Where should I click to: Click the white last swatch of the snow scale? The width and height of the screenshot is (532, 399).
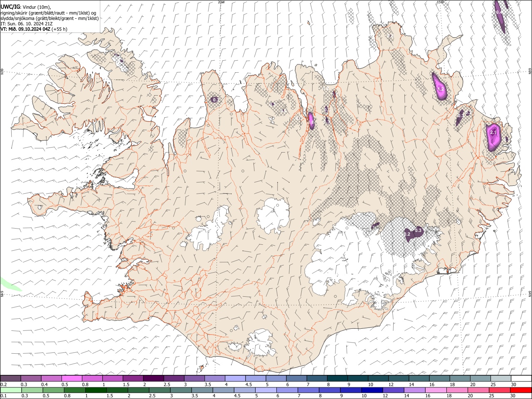(x=520, y=378)
